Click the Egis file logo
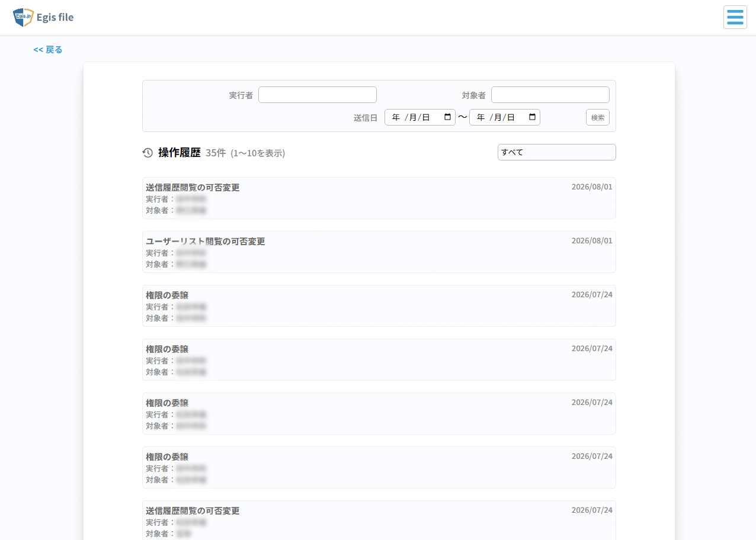Viewport: 756px width, 540px height. pos(43,17)
